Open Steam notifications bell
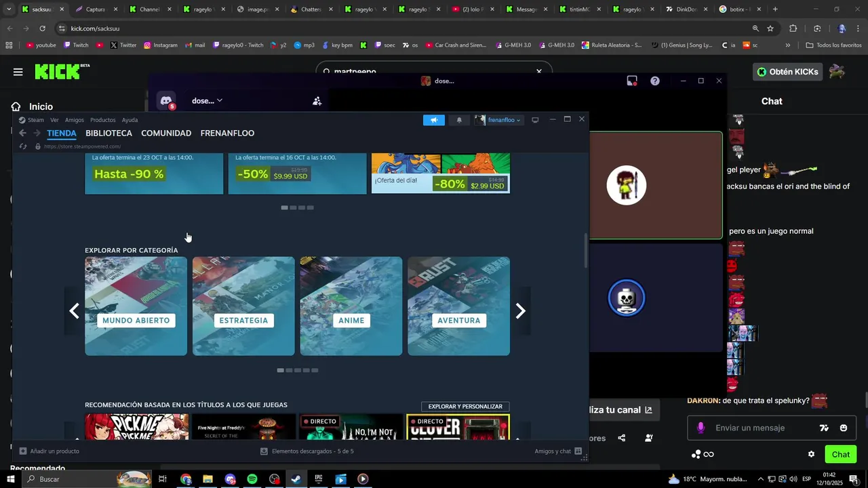The image size is (868, 488). click(459, 120)
